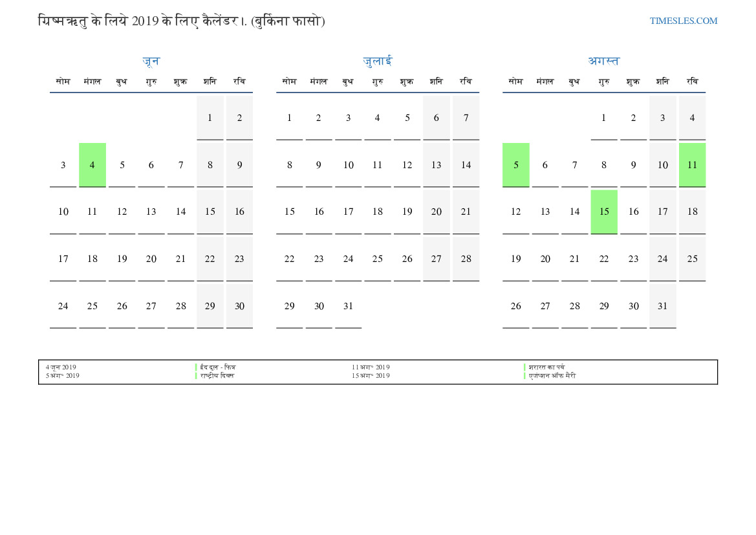Click date 27 in the July calendar
The height and width of the screenshot is (535, 756).
tap(437, 259)
